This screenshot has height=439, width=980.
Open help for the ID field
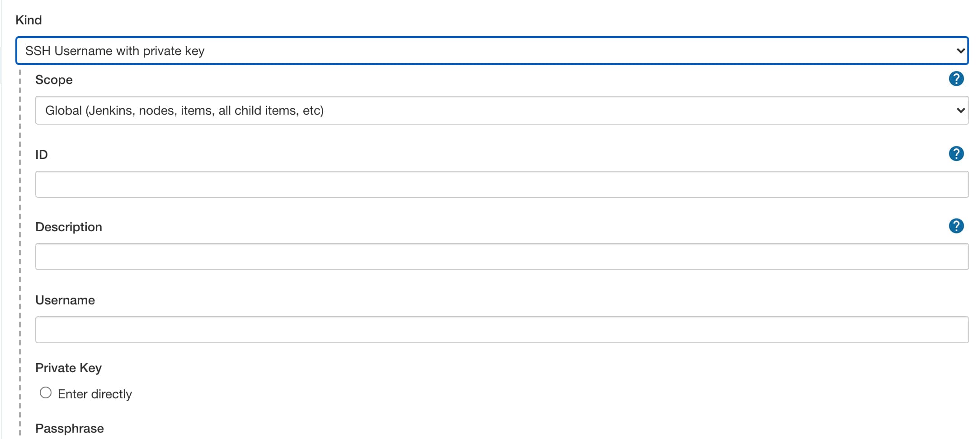click(956, 154)
